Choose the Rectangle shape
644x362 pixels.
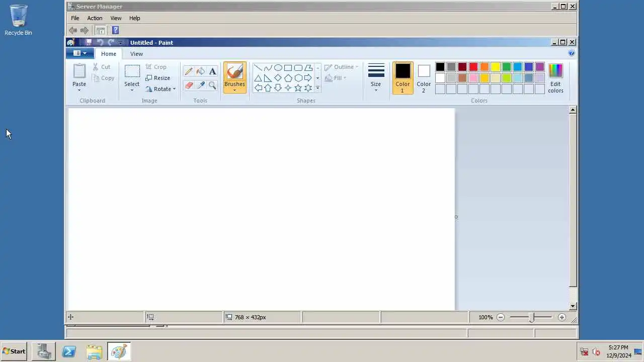[x=288, y=68]
